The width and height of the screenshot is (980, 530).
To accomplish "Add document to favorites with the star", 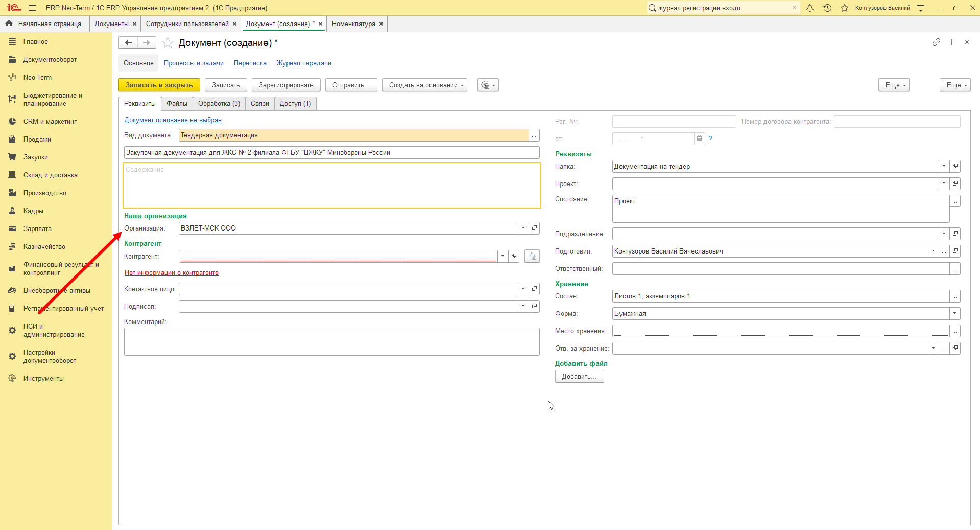I will 168,43.
